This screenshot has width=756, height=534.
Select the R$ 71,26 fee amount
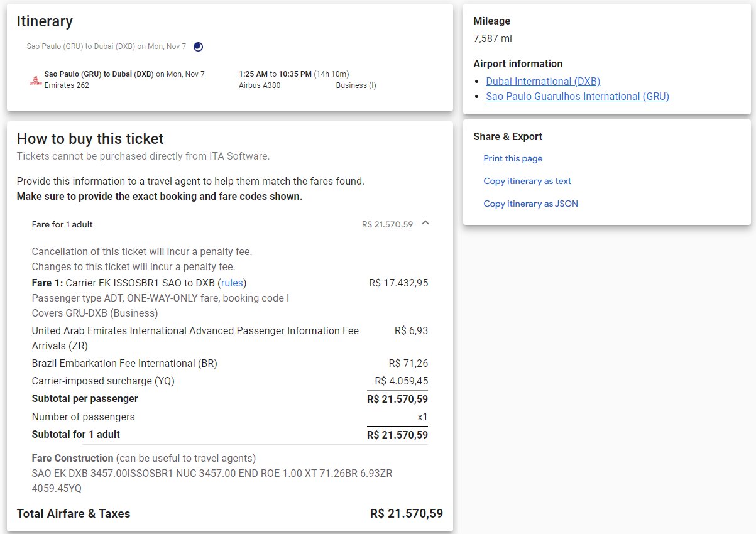point(408,363)
